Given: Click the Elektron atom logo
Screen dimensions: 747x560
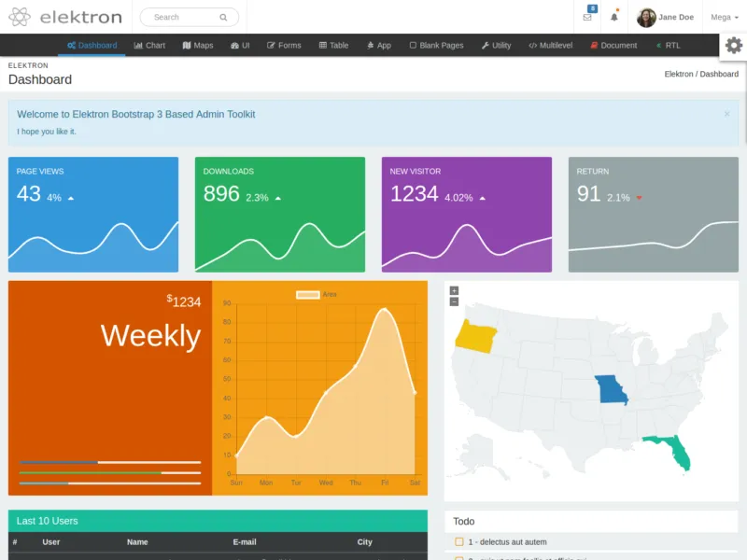Looking at the screenshot, I should click(x=20, y=17).
